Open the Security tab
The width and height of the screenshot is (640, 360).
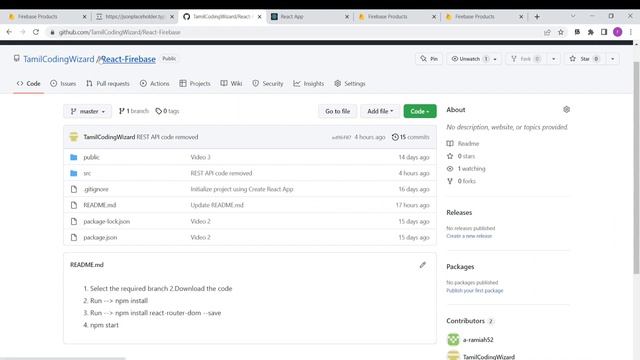[268, 83]
